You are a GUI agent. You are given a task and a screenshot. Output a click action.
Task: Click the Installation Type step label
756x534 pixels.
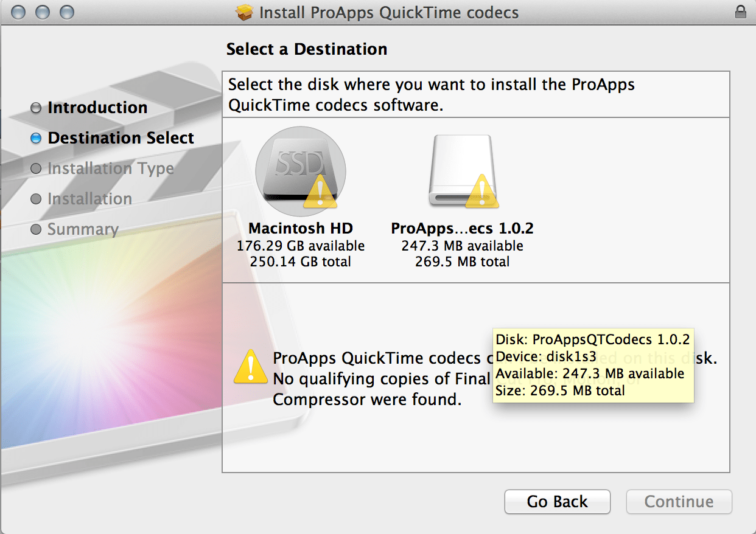tap(110, 168)
